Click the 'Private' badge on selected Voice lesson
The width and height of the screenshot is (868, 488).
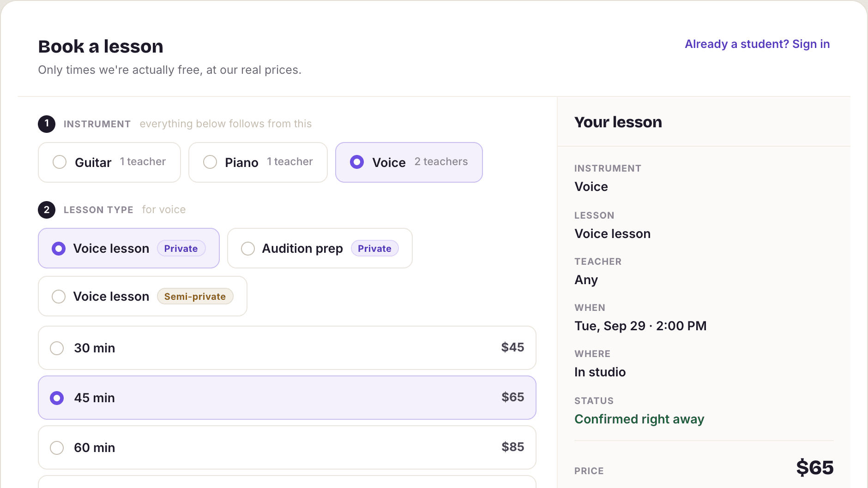[181, 248]
